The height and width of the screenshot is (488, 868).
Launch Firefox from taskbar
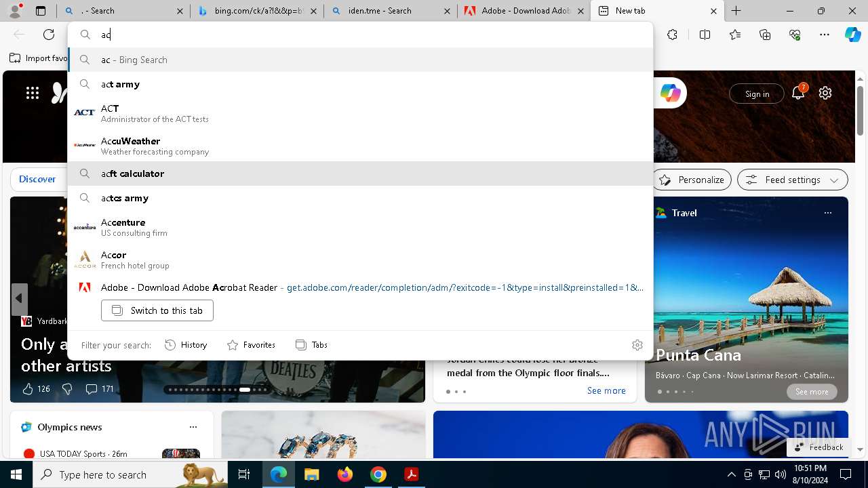tap(345, 474)
